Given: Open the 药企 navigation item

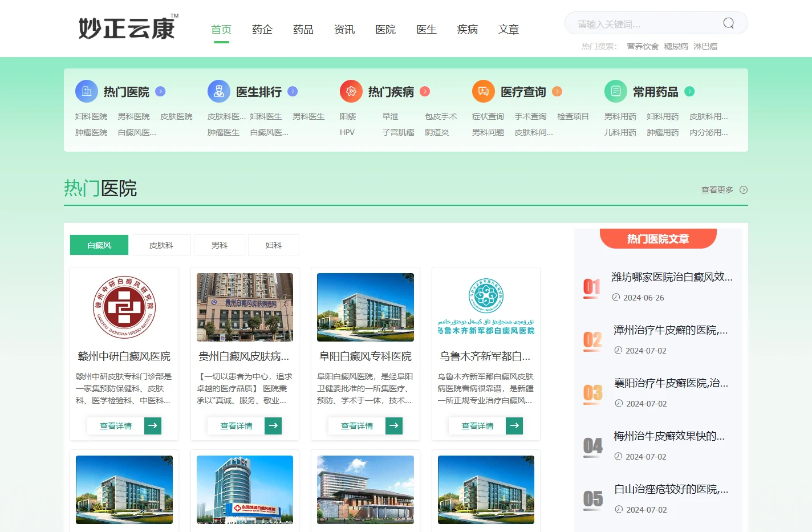Looking at the screenshot, I should [x=262, y=30].
